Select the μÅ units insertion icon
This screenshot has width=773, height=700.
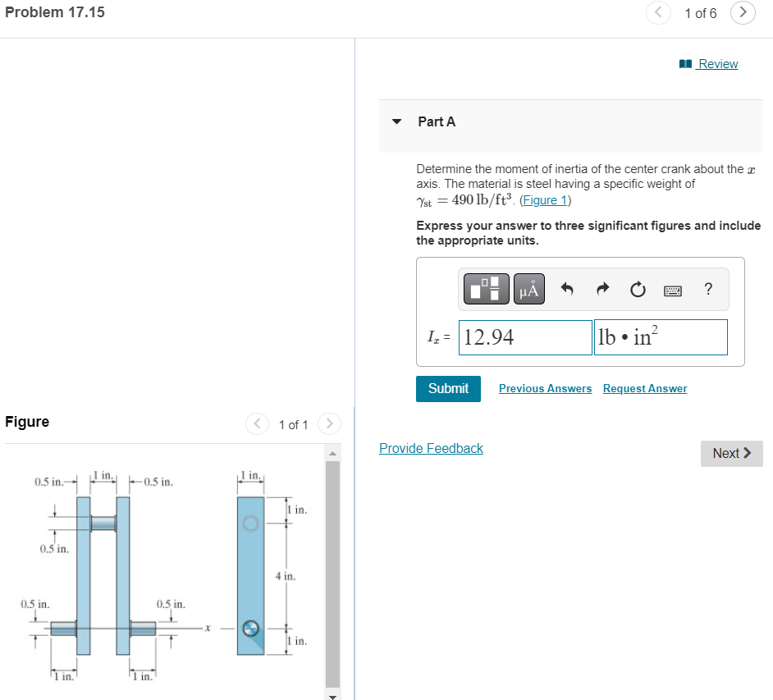tap(528, 289)
